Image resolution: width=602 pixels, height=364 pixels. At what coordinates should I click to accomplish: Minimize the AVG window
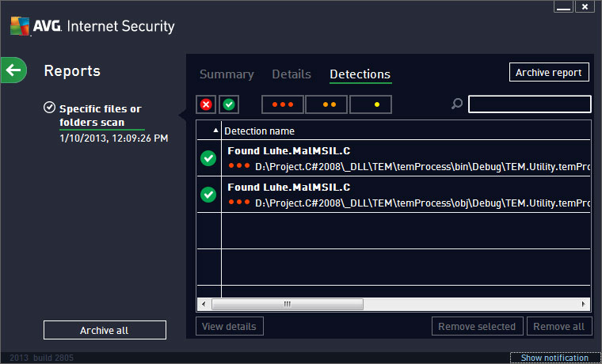[x=563, y=7]
